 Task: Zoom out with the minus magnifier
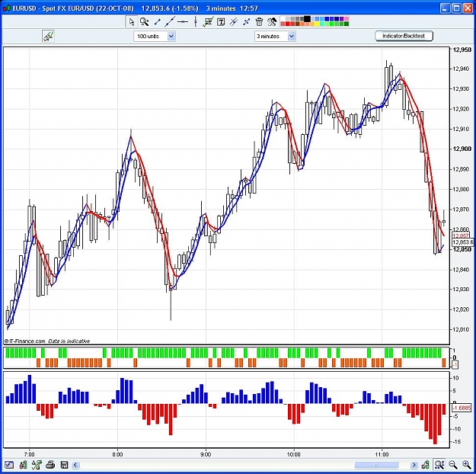pyautogui.click(x=453, y=465)
